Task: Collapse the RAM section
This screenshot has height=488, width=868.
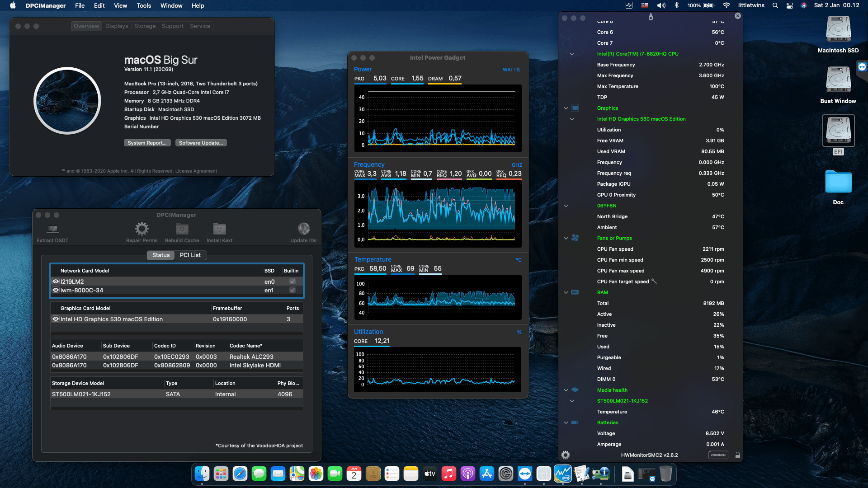Action: 566,292
